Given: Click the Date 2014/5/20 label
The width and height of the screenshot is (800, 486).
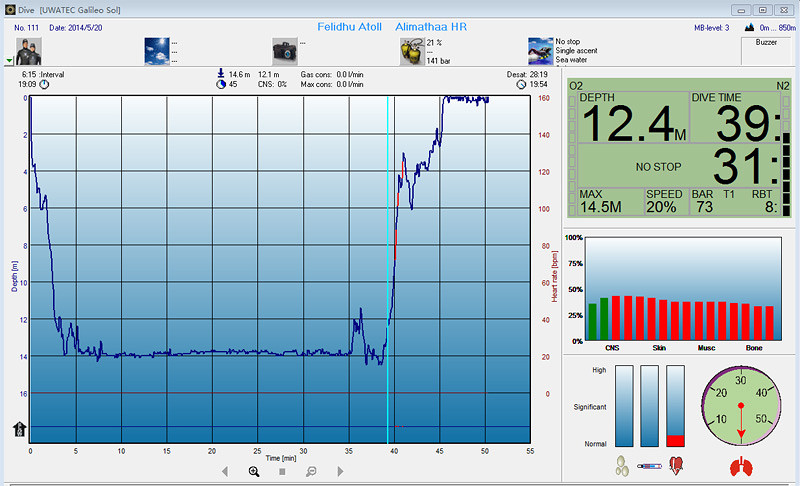Looking at the screenshot, I should [76, 28].
